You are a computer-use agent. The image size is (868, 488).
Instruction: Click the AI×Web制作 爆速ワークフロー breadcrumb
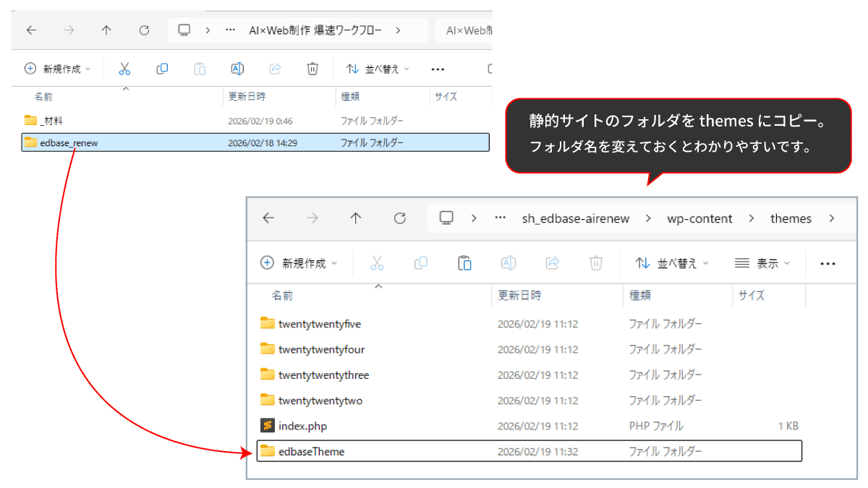(x=314, y=30)
